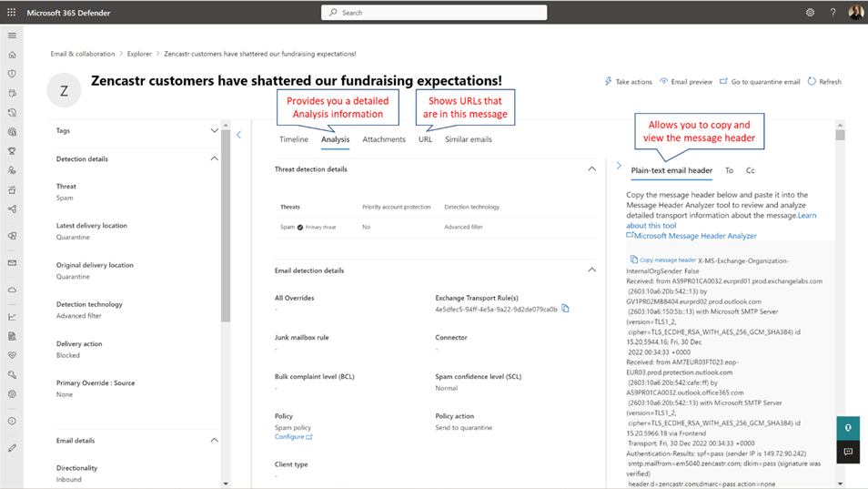Click the 'Advanced filter' detection technology cell
Image resolution: width=868 pixels, height=489 pixels.
[x=463, y=227]
